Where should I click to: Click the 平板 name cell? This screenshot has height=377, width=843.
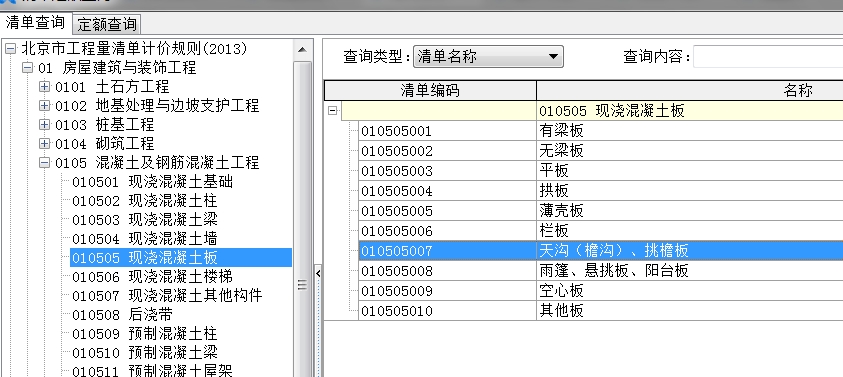click(690, 171)
